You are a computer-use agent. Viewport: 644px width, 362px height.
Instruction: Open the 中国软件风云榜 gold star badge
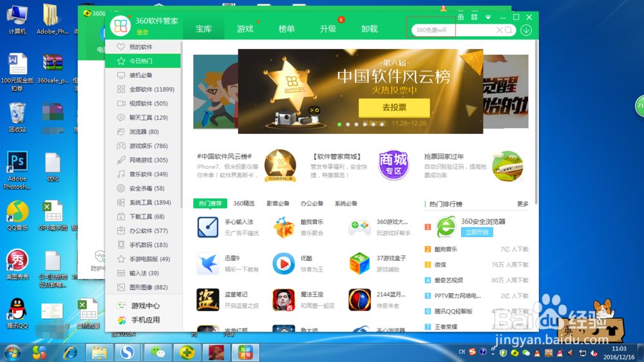point(280,165)
